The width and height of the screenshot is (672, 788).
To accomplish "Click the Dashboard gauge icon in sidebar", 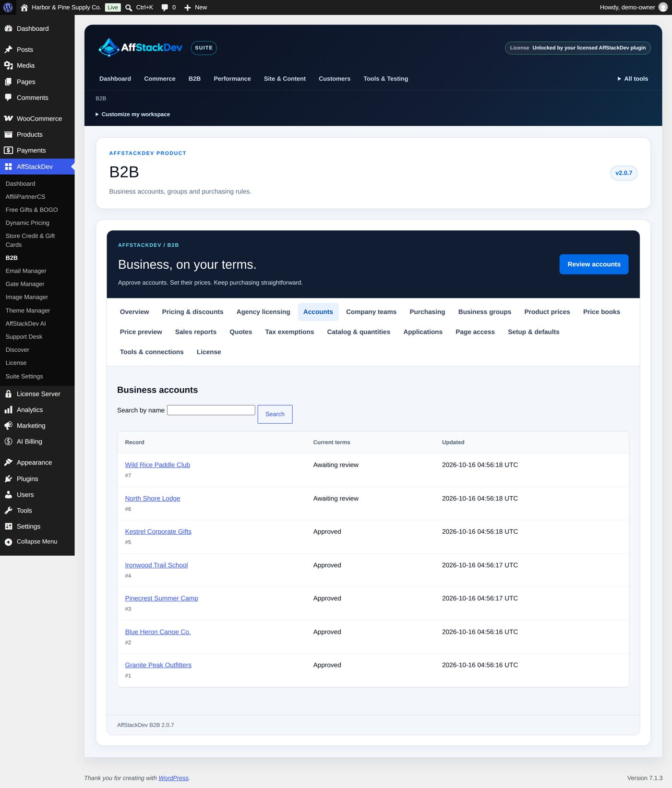I will tap(8, 28).
